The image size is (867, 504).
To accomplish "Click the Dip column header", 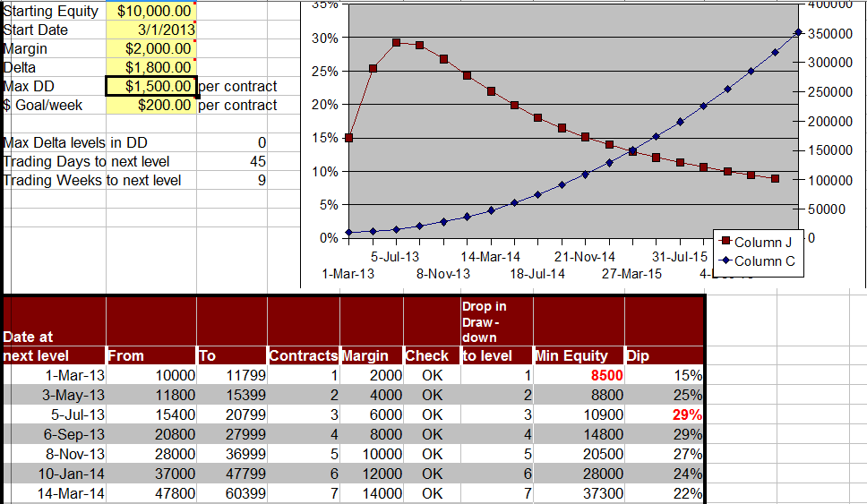I will click(x=638, y=355).
